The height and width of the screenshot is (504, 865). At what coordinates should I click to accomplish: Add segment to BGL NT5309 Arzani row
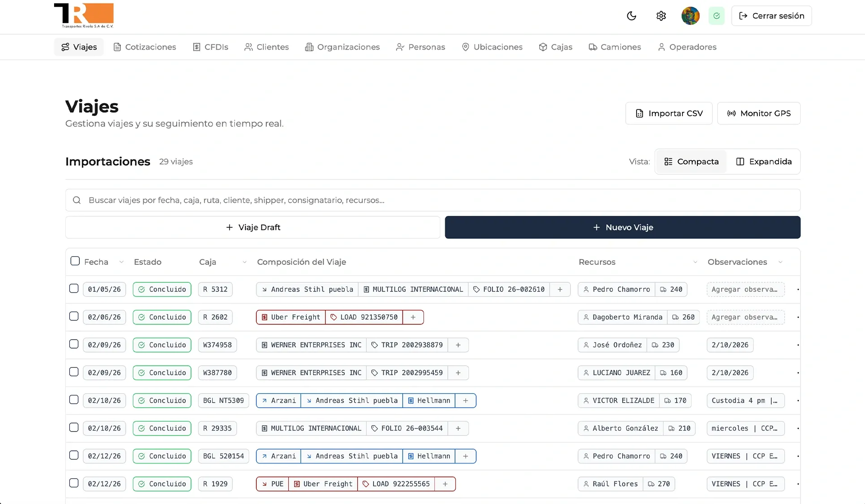[466, 400]
